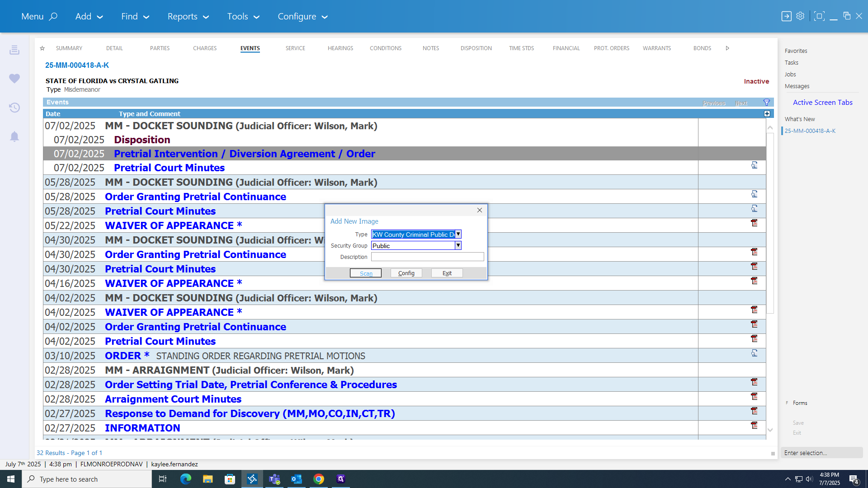Click the Enter selection input box

click(x=821, y=453)
